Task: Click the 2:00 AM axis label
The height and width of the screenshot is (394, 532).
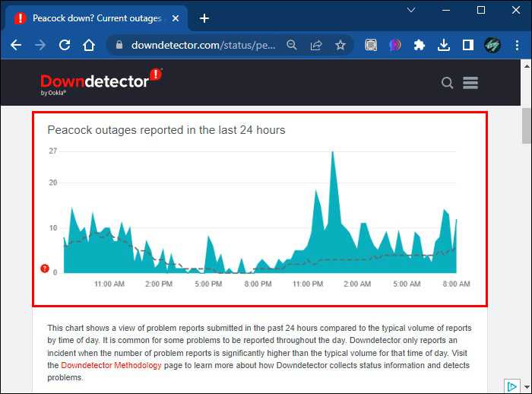Action: [x=357, y=284]
